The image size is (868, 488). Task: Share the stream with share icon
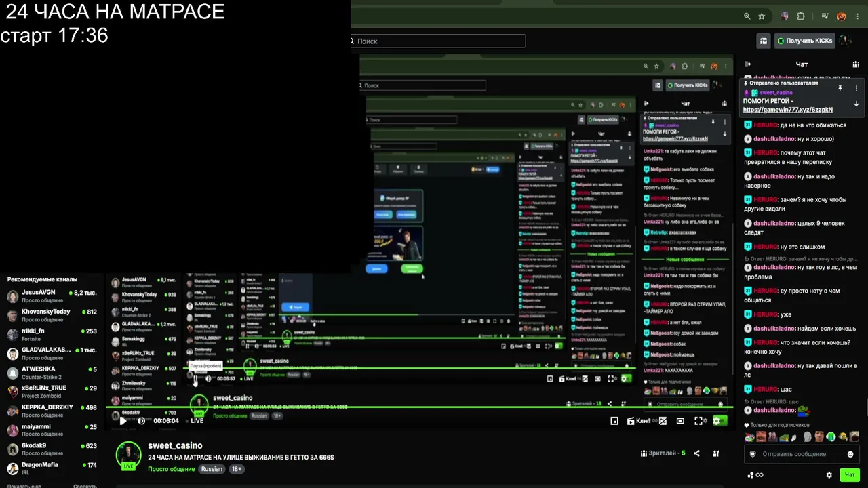696,453
